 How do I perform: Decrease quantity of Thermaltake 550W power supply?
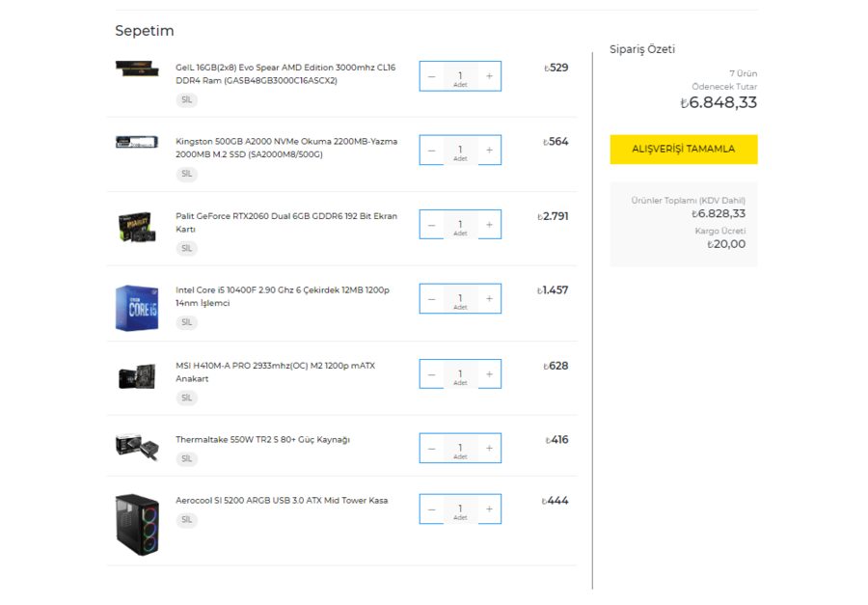pyautogui.click(x=432, y=449)
